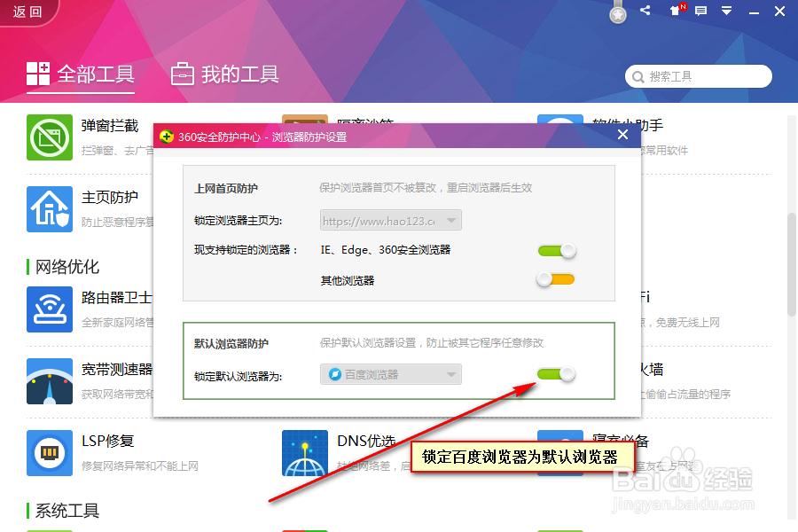This screenshot has width=798, height=532.
Task: Click the 搜索工具 search field
Action: (699, 76)
